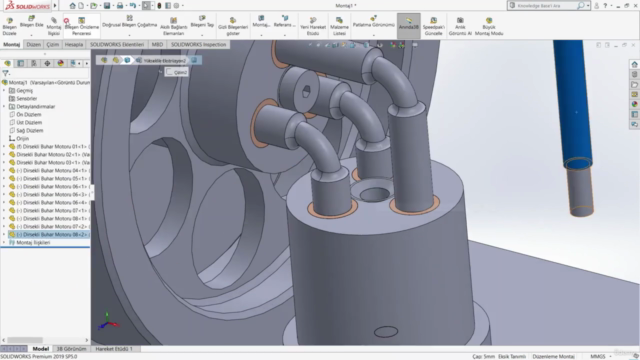Open Knowledge Base search dropdown arrow
Screen dimensions: 640x360
click(x=588, y=6)
